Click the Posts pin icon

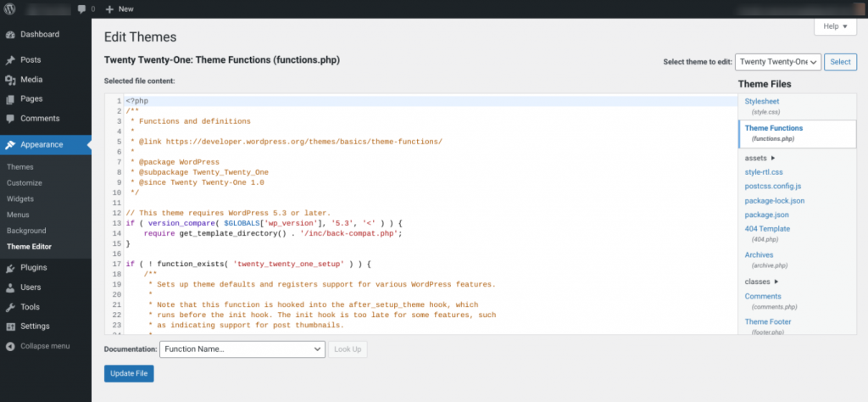coord(10,60)
